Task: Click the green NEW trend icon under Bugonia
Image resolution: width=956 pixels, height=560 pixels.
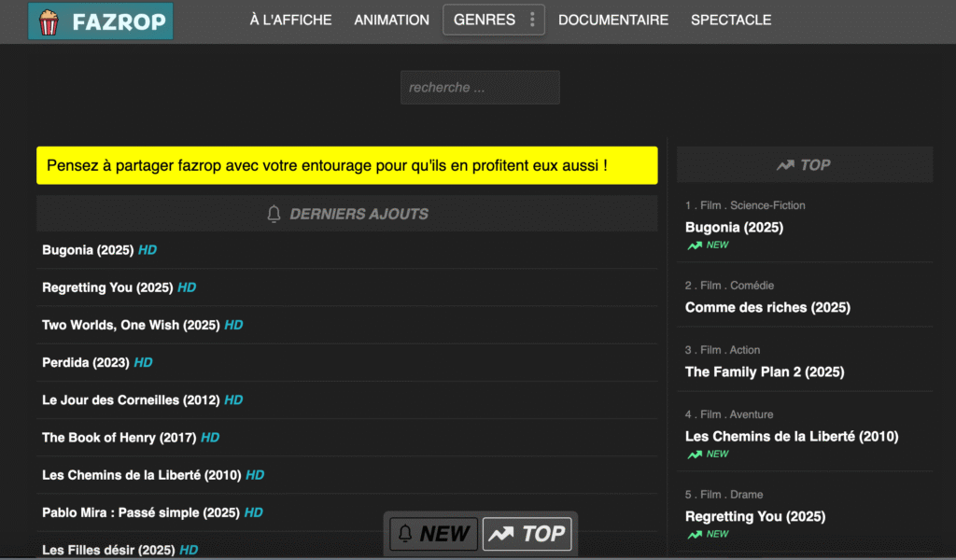Action: coord(694,245)
